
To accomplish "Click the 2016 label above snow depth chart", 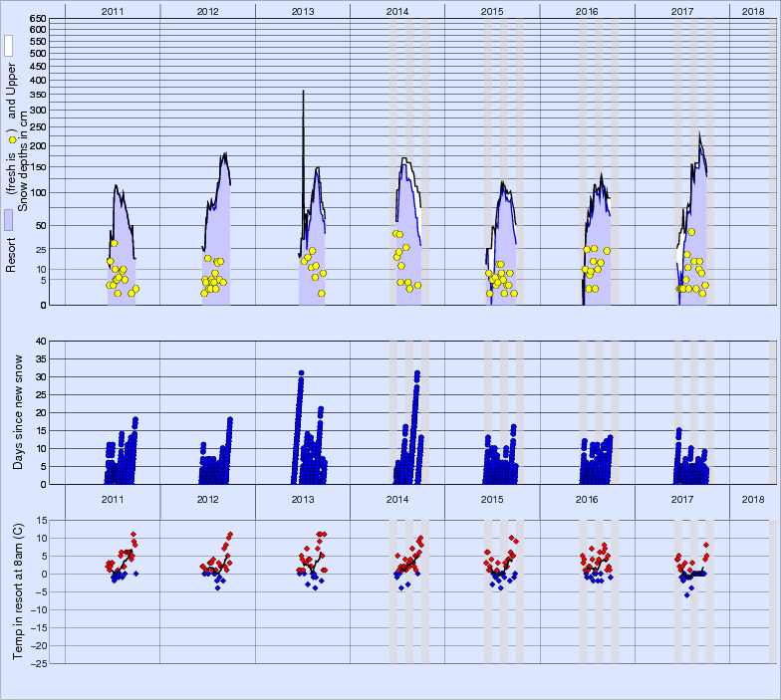I will click(588, 12).
